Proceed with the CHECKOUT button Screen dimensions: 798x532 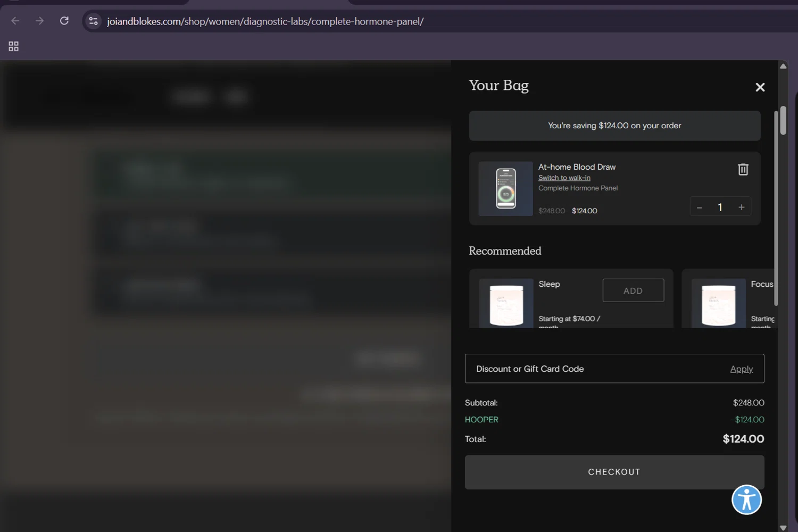(614, 472)
